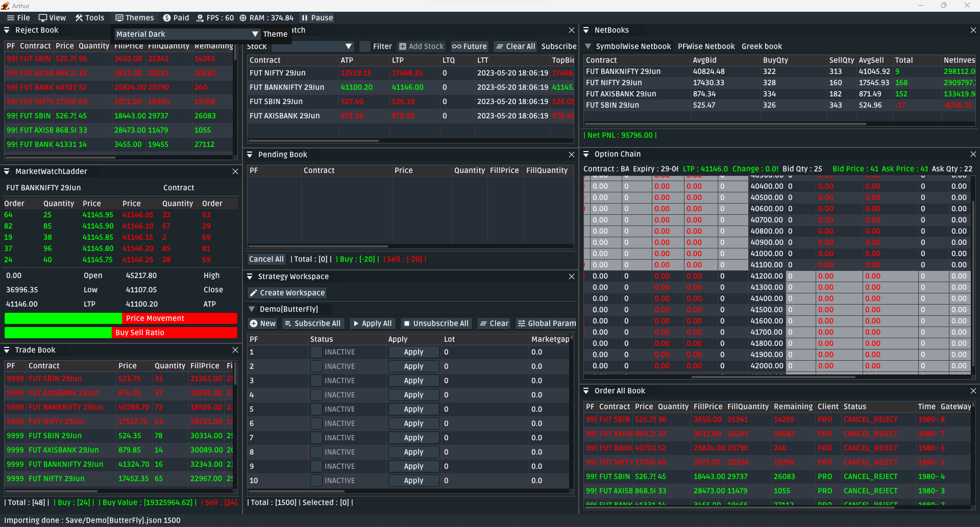
Task: Enable status checkbox for strategy row 4
Action: tap(316, 395)
